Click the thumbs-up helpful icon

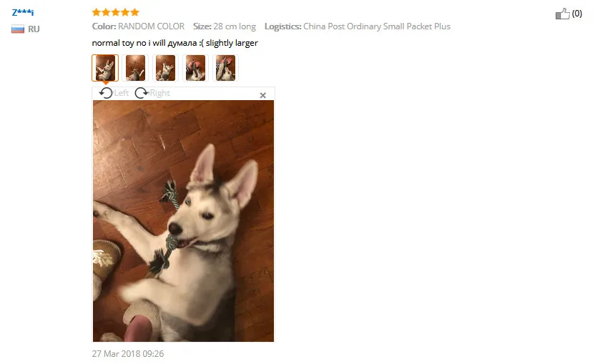point(562,14)
